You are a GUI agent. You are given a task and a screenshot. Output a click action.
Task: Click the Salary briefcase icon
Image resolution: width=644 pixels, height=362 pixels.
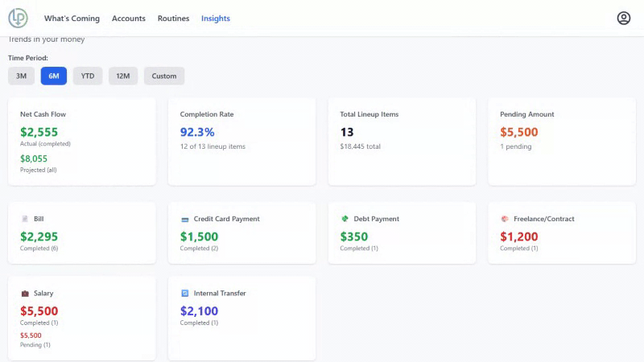tap(25, 294)
